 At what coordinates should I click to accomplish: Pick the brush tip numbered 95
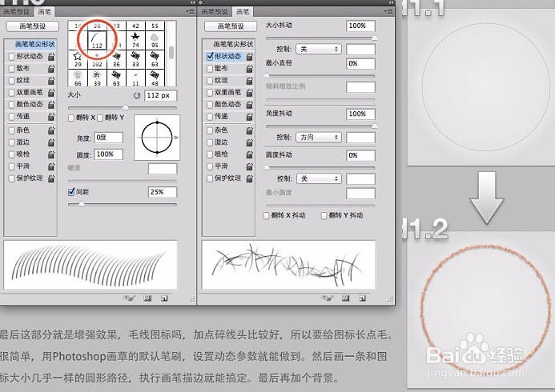pos(155,39)
